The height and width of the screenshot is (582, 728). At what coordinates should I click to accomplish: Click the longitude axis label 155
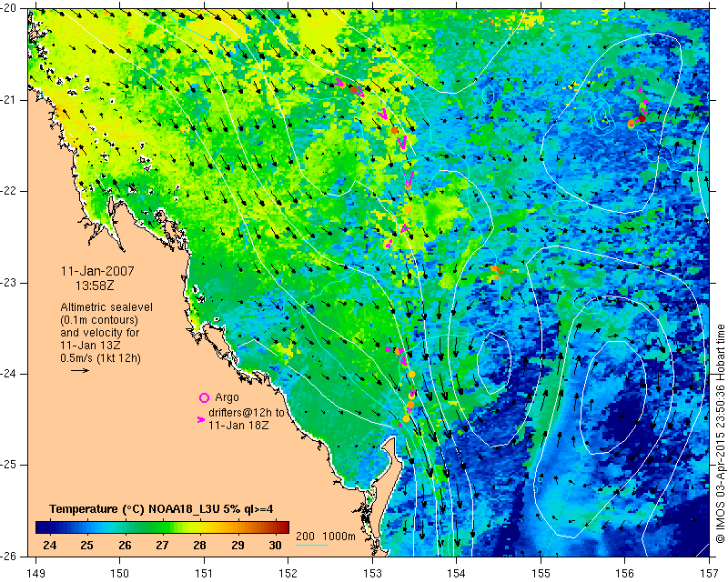tap(541, 574)
